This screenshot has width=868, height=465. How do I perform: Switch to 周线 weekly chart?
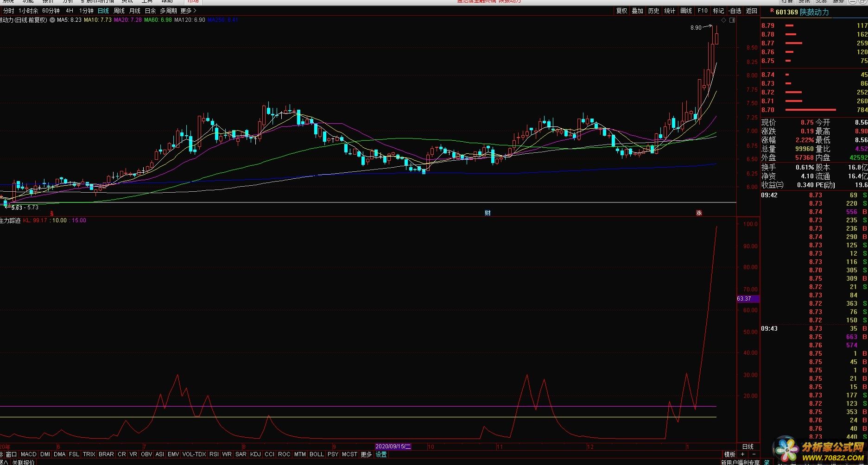(x=119, y=11)
